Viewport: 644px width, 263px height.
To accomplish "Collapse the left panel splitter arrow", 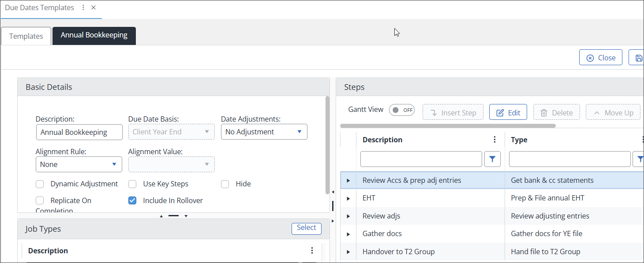I will click(333, 192).
